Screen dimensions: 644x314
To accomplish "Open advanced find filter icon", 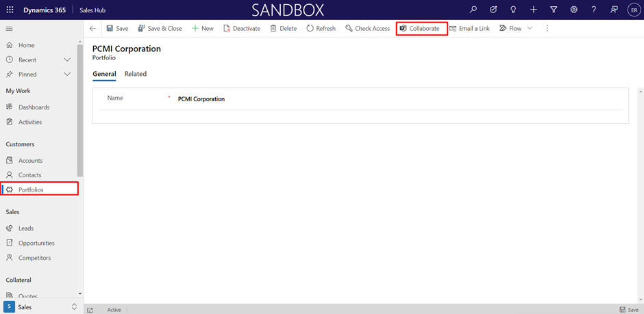I will 554,10.
